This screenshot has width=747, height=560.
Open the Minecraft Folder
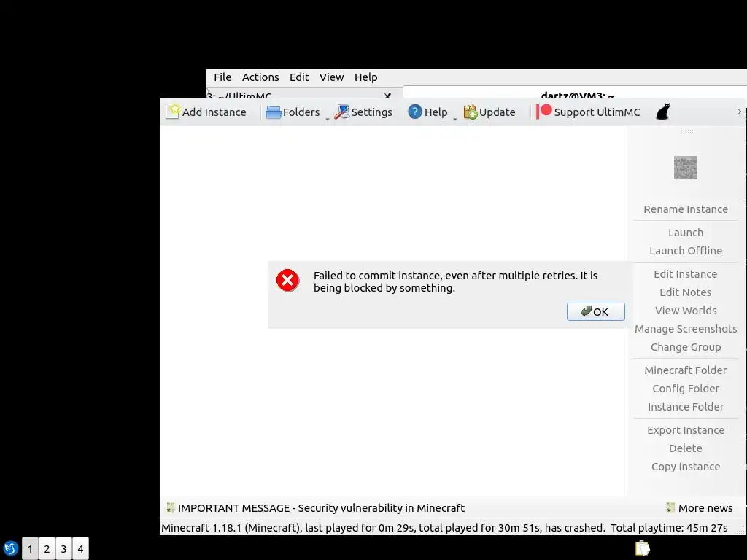click(x=686, y=370)
